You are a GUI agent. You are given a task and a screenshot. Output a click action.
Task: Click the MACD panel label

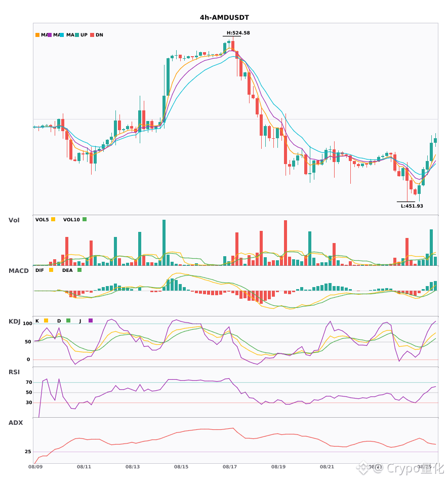tap(18, 271)
